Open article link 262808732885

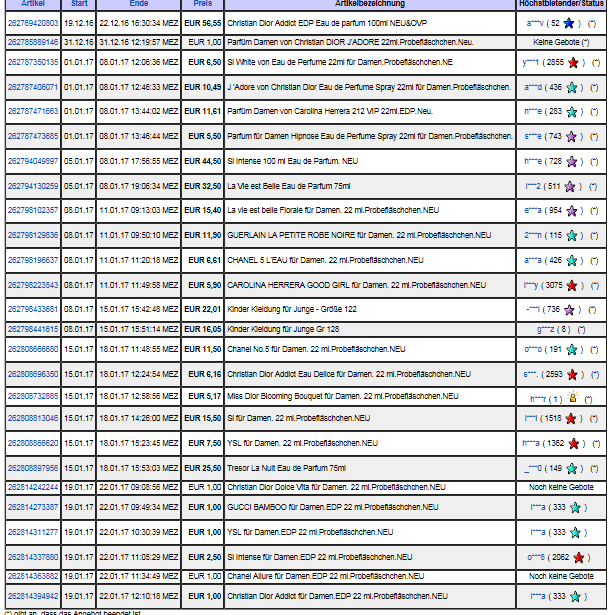tap(33, 396)
